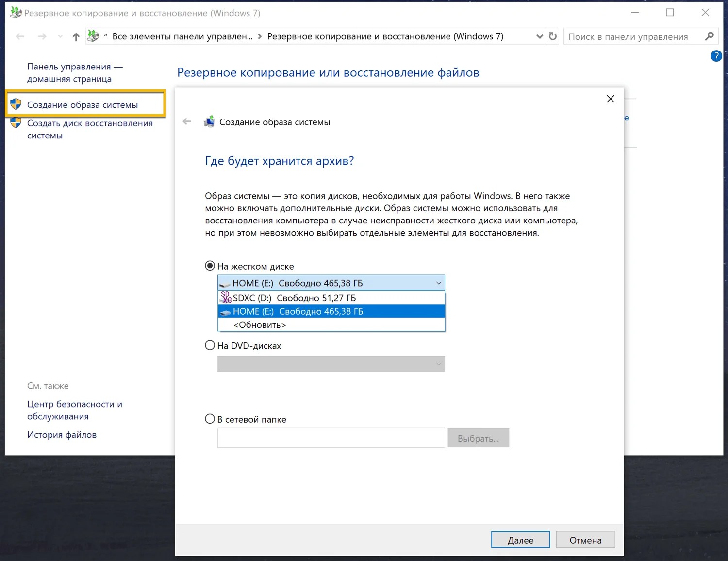Click the blue help question mark icon
This screenshot has width=728, height=561.
click(716, 56)
